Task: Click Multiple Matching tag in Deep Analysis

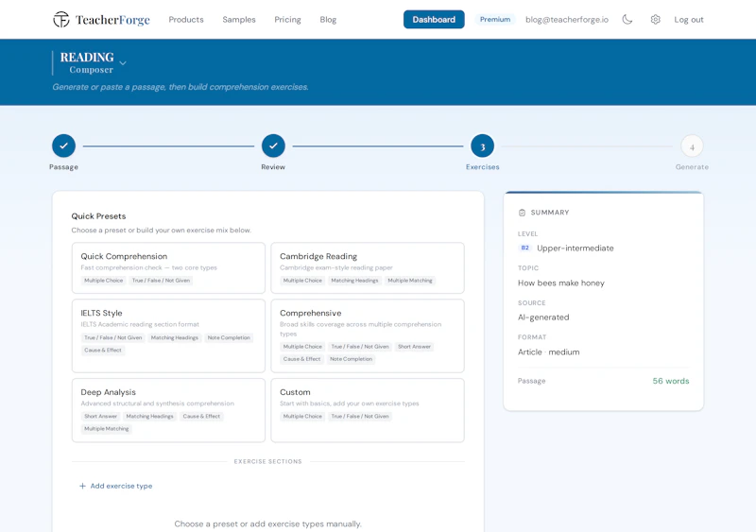Action: pyautogui.click(x=107, y=429)
